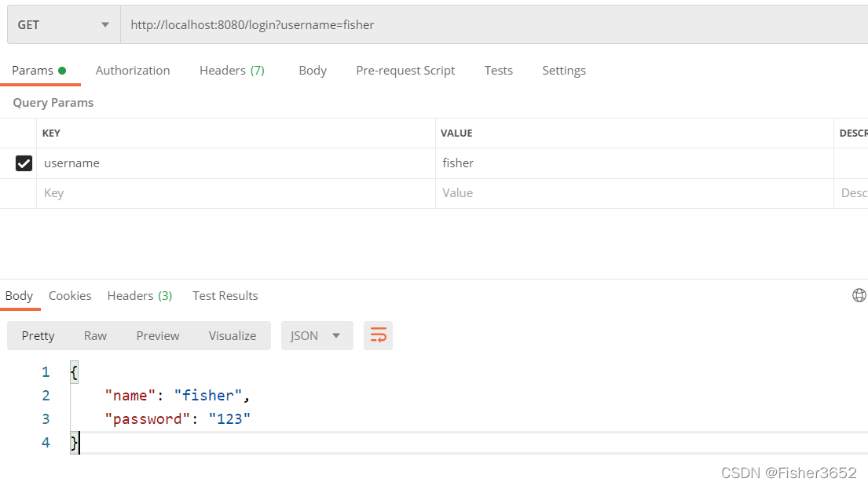The width and height of the screenshot is (868, 486).
Task: Select the Raw view button
Action: (x=95, y=336)
